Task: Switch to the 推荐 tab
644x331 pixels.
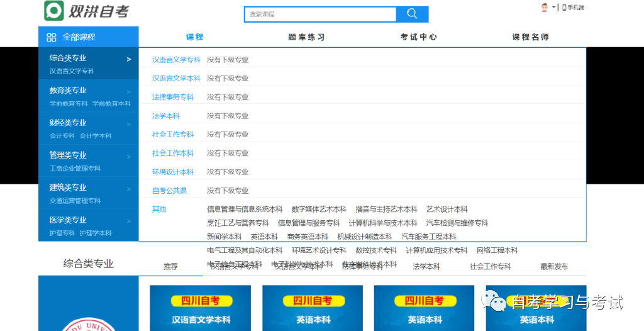Action: tap(170, 266)
